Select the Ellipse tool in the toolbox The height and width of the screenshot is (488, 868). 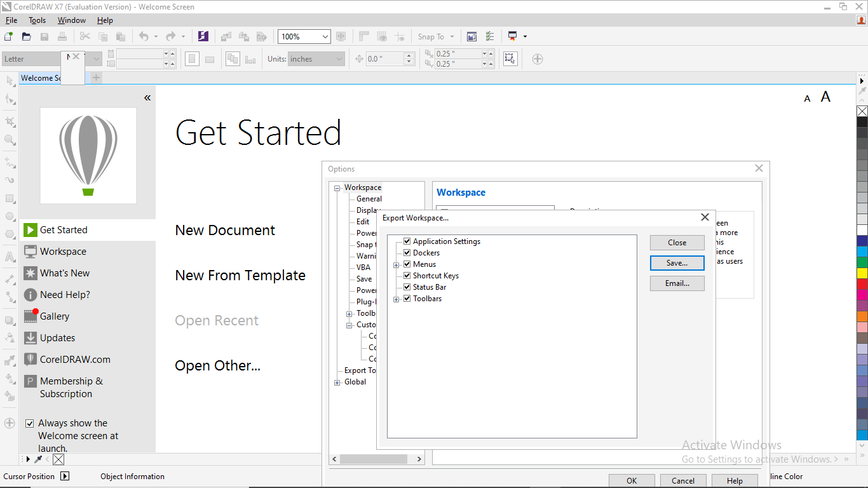point(10,216)
